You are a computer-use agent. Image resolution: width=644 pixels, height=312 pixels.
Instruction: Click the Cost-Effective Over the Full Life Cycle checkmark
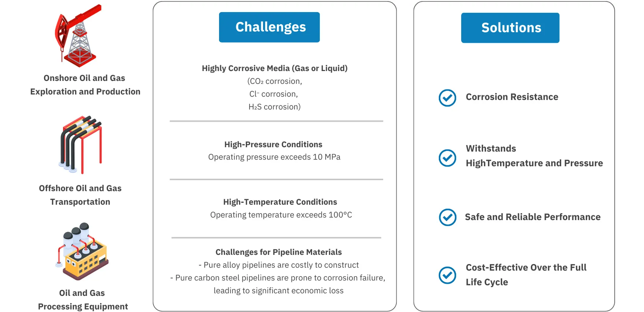tap(447, 275)
